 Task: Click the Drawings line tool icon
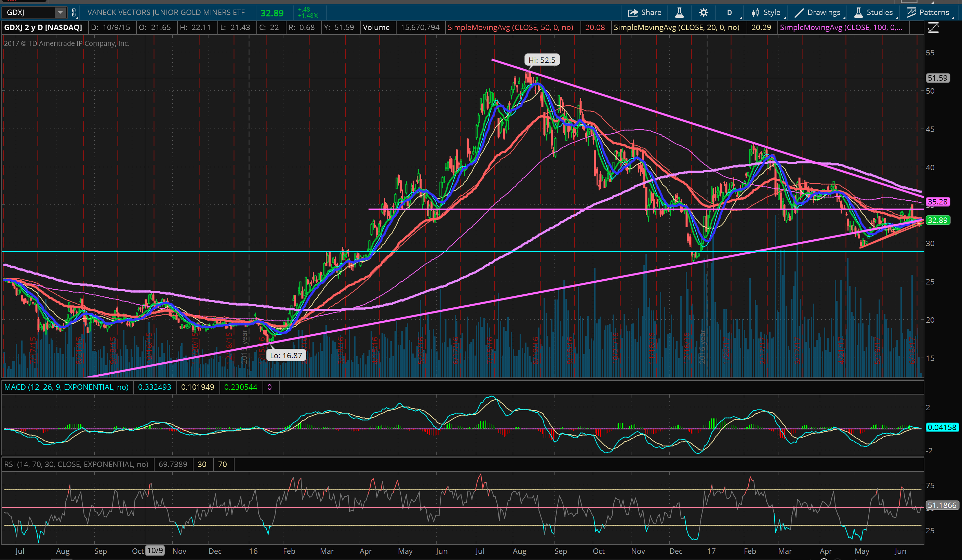pos(799,13)
